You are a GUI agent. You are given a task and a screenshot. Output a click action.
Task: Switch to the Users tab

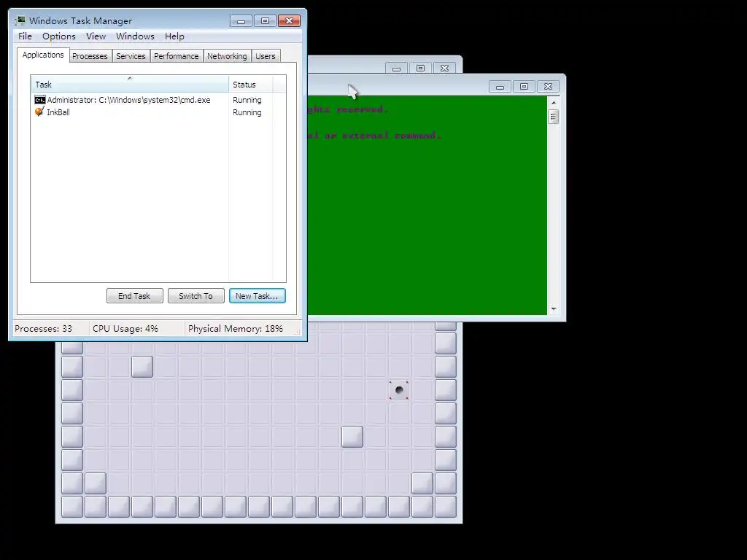tap(266, 56)
